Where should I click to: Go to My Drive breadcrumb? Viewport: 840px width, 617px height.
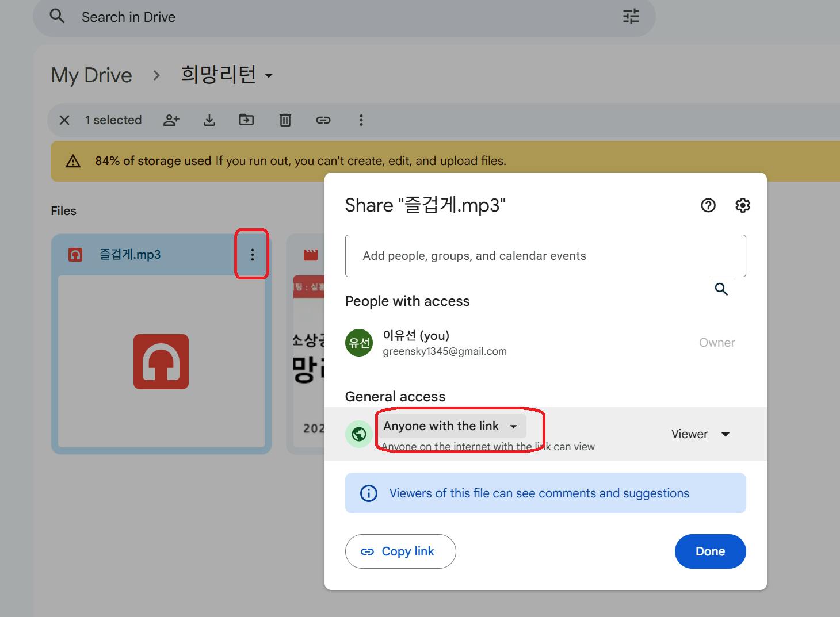coord(91,75)
